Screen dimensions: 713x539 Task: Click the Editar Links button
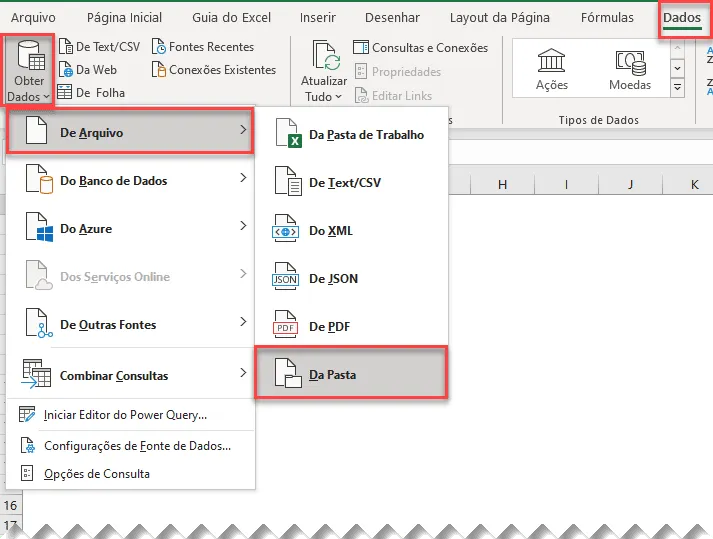click(393, 96)
